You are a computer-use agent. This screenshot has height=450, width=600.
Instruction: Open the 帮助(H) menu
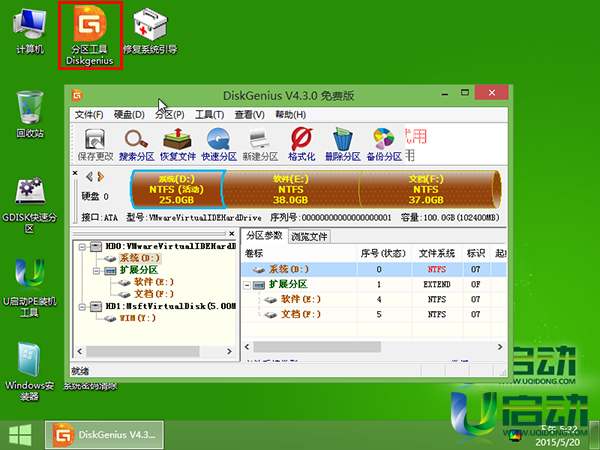(290, 115)
